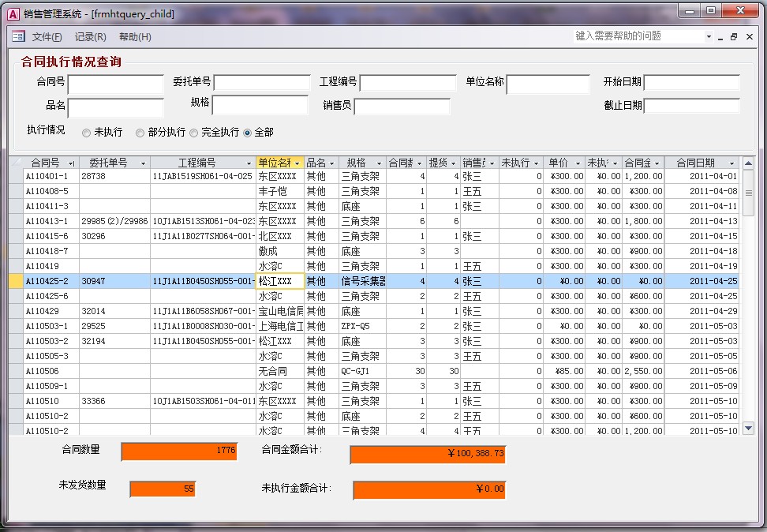Screen dimensions: 767x532
Task: Select the 完全执行 radio button
Action: click(x=193, y=133)
